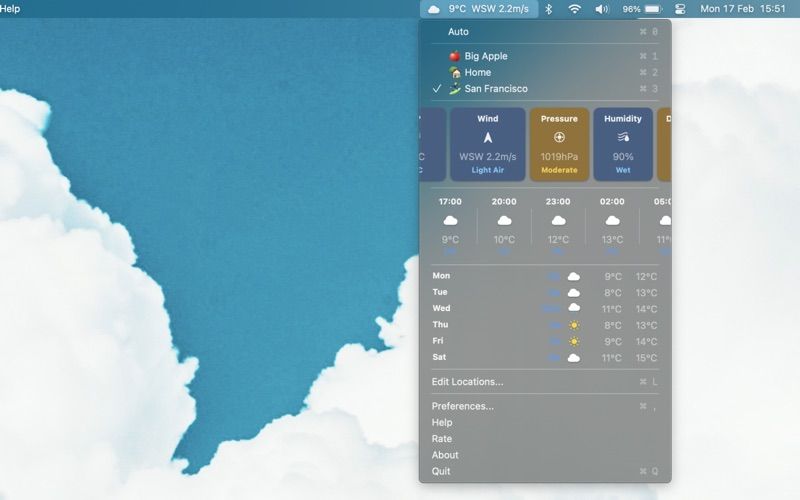Image resolution: width=800 pixels, height=500 pixels.
Task: Click the Thu forecast sun icon
Action: click(574, 325)
